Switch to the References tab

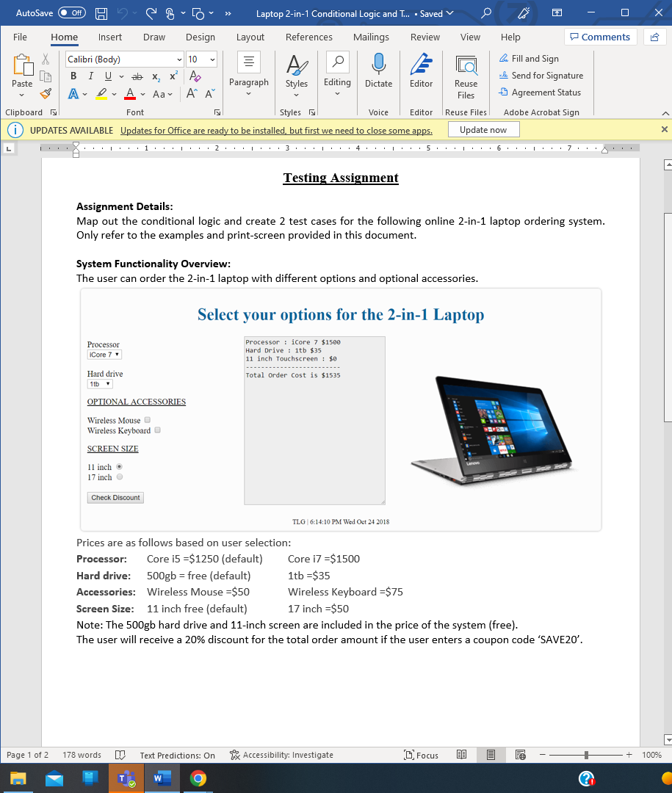(308, 37)
